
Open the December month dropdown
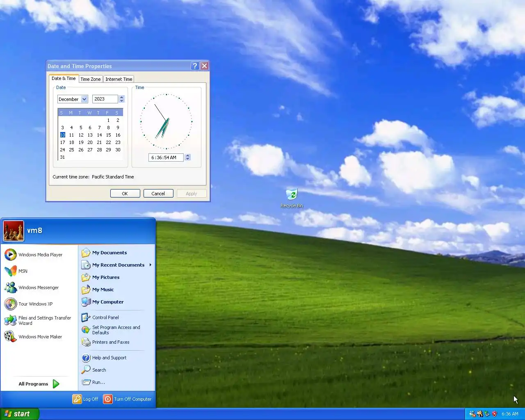point(84,99)
